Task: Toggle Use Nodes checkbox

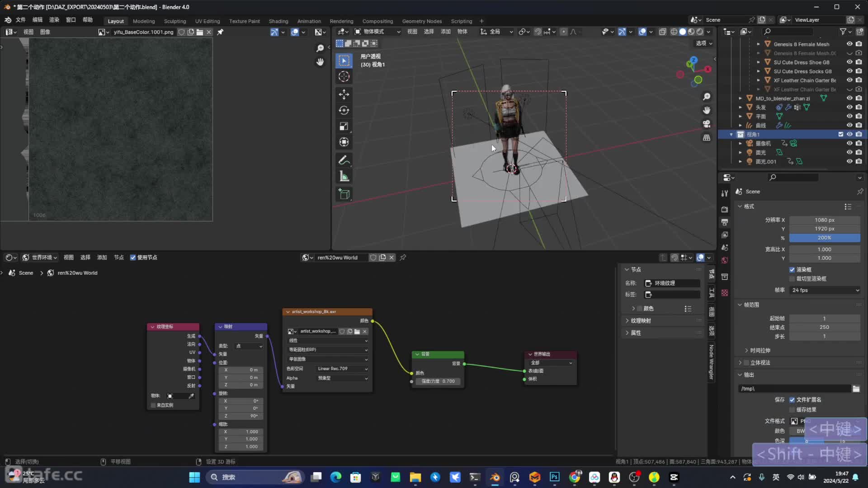Action: 133,258
